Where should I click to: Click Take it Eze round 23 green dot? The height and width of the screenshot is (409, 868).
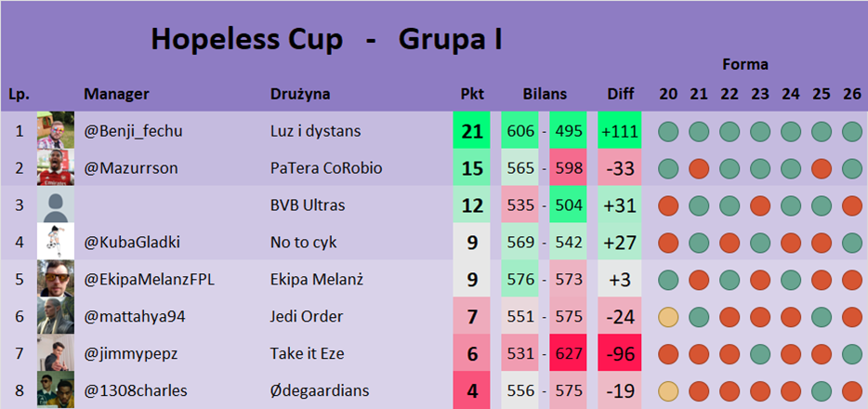759,354
